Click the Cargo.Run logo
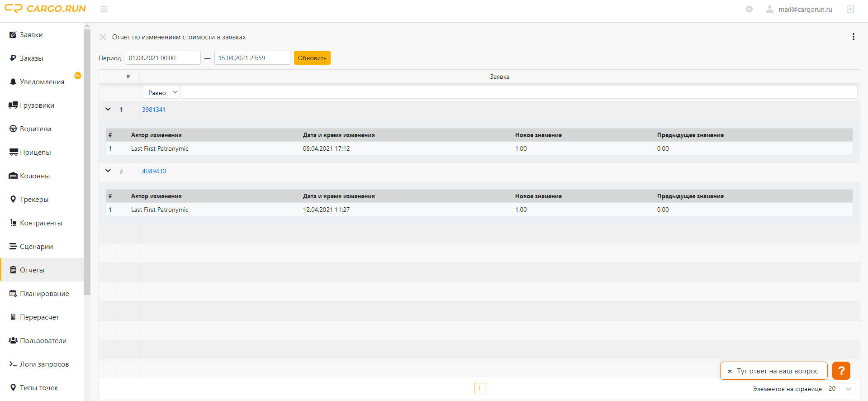868x401 pixels. (x=45, y=9)
